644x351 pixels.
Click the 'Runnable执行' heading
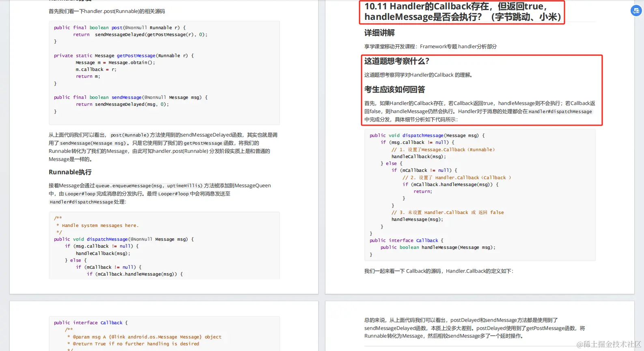coord(70,172)
